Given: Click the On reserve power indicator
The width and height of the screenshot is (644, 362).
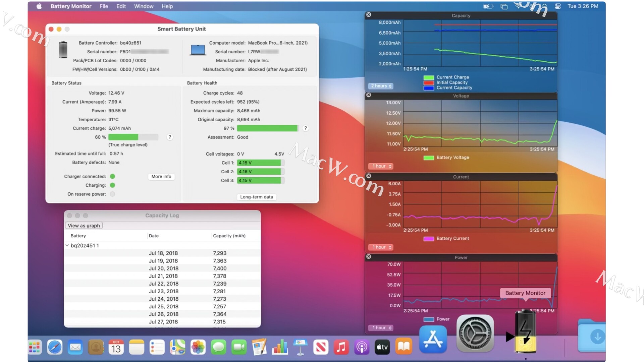Looking at the screenshot, I should pyautogui.click(x=112, y=194).
